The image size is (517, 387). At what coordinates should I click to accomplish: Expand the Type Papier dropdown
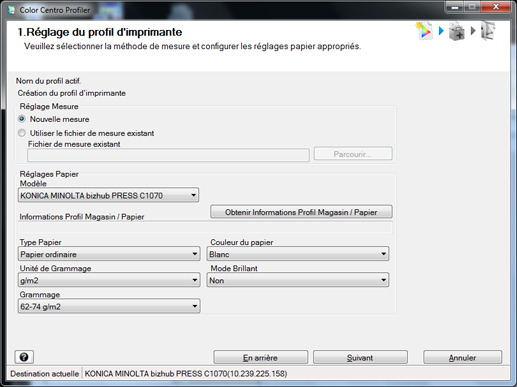pos(109,254)
